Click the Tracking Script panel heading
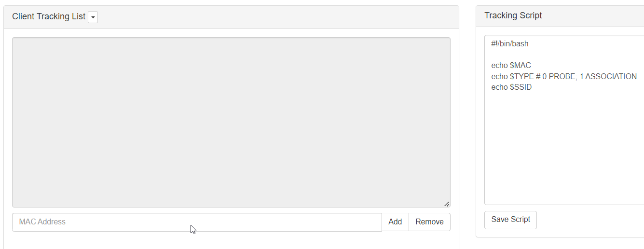This screenshot has height=249, width=644. coord(513,15)
